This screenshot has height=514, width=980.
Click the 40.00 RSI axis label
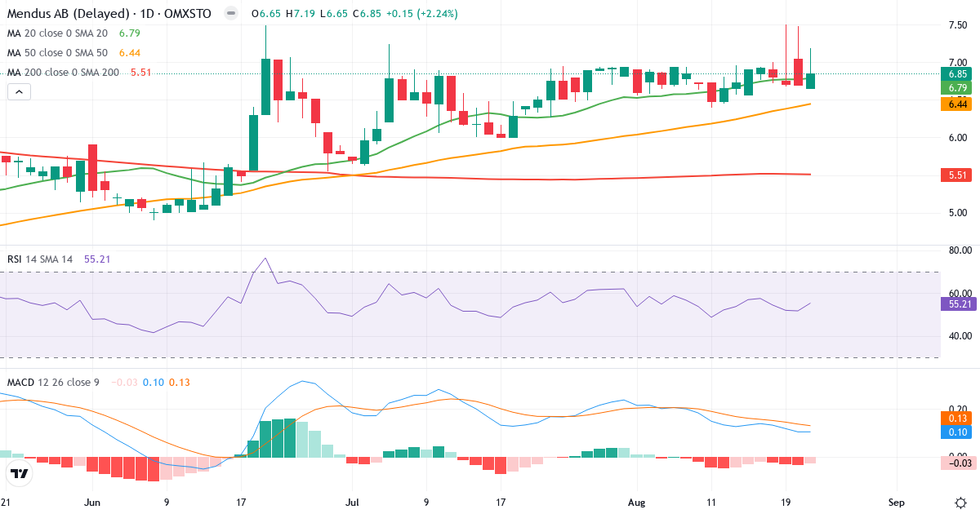[959, 335]
